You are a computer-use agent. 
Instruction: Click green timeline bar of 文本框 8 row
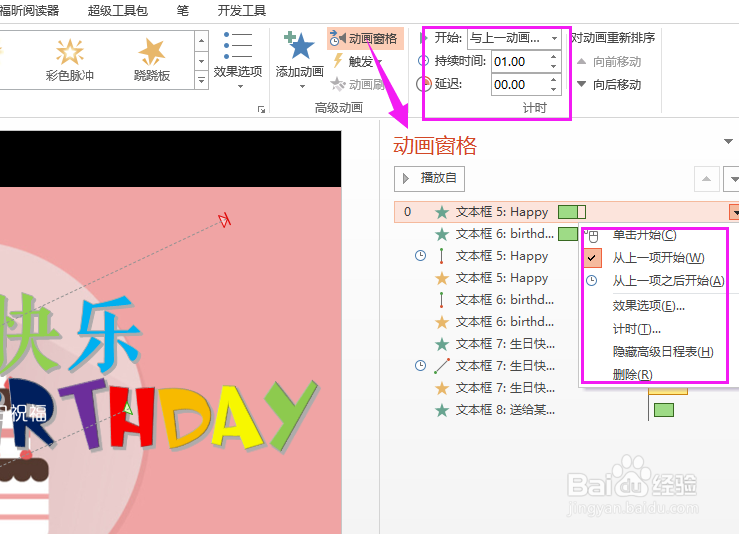point(664,410)
